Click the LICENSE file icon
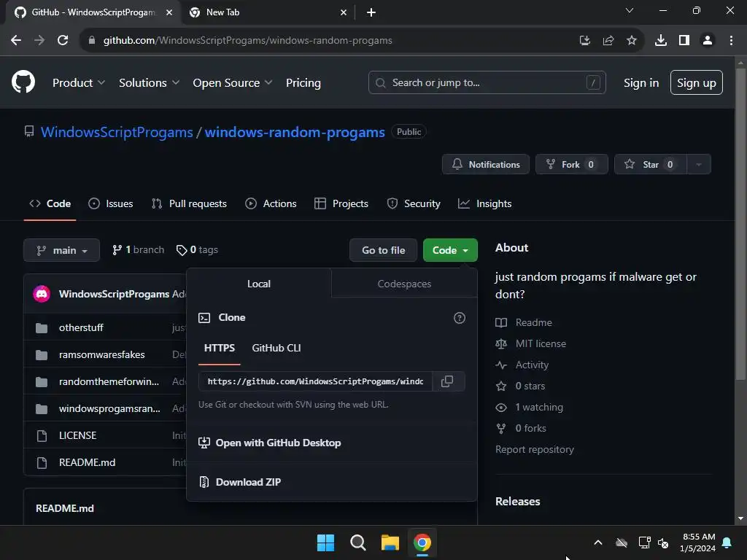Screen dimensions: 747x560 42,436
